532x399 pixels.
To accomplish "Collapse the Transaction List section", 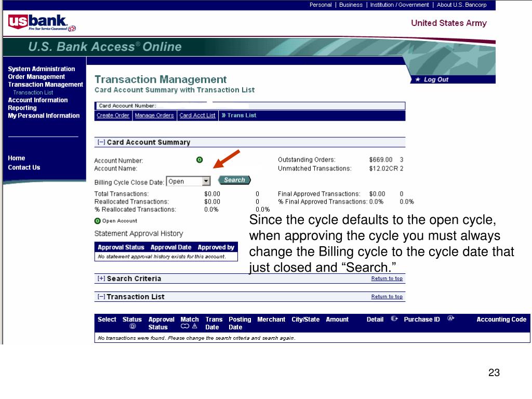I will 101,297.
